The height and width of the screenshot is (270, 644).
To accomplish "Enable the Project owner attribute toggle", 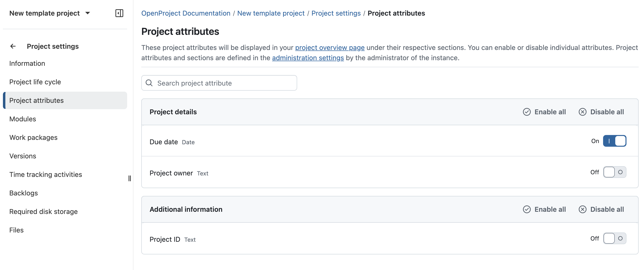I will 615,172.
